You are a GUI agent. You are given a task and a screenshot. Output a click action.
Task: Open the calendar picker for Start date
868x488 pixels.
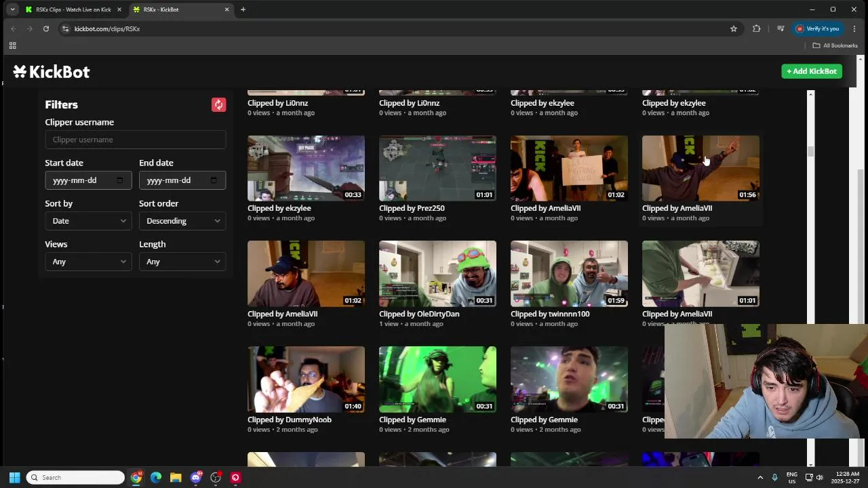tap(120, 180)
